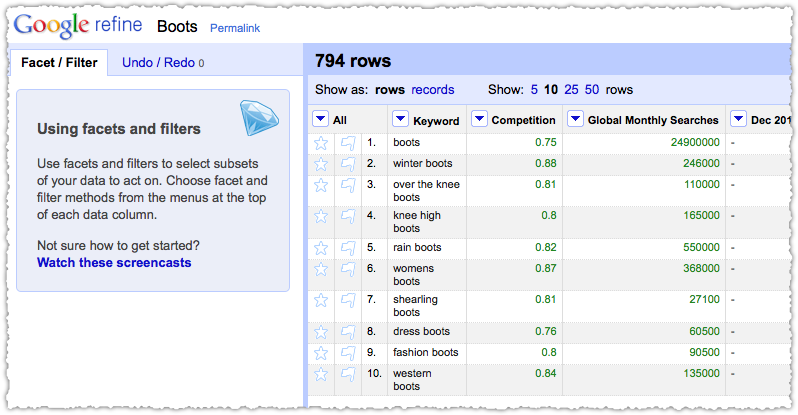The width and height of the screenshot is (798, 415).
Task: Click the competition value 0.84
Action: tap(546, 373)
